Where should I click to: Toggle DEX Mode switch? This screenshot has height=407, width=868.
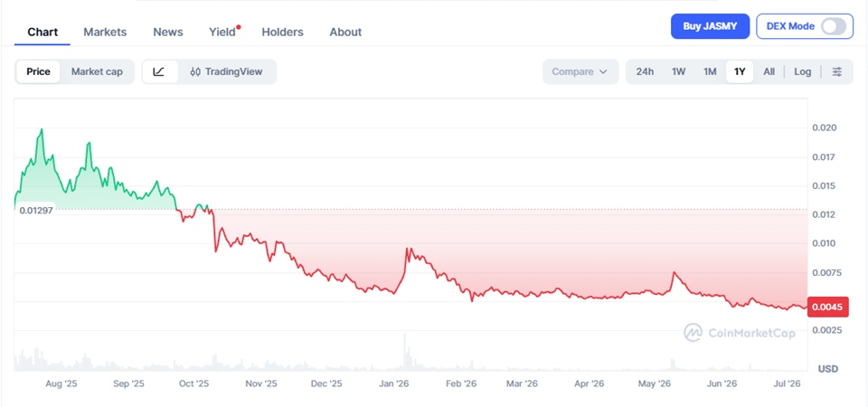pos(834,26)
